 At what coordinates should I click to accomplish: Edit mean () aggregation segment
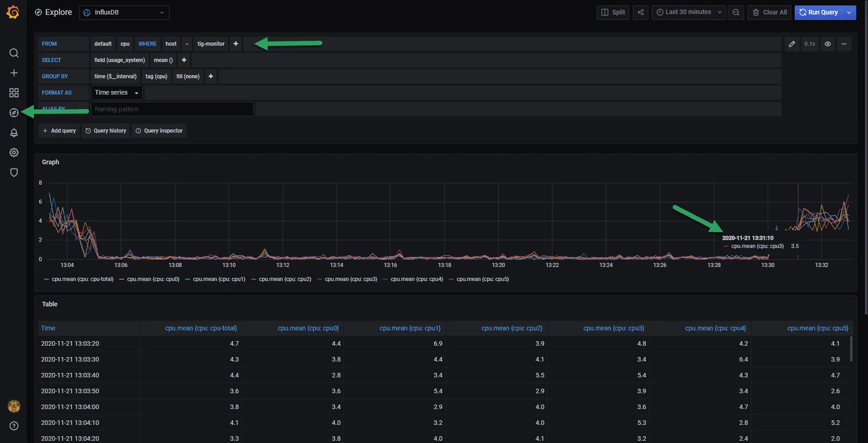click(163, 60)
